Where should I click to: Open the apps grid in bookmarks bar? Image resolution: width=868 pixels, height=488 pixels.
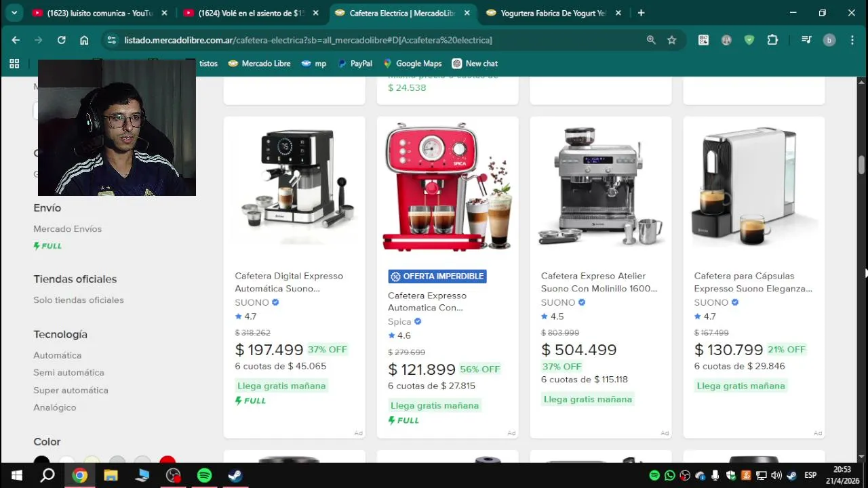[14, 64]
